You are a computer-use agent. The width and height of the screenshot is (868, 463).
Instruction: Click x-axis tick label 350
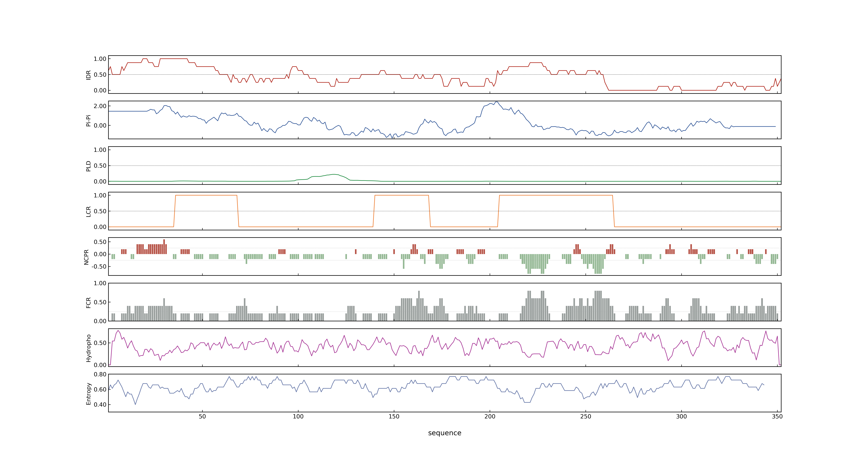pos(777,416)
